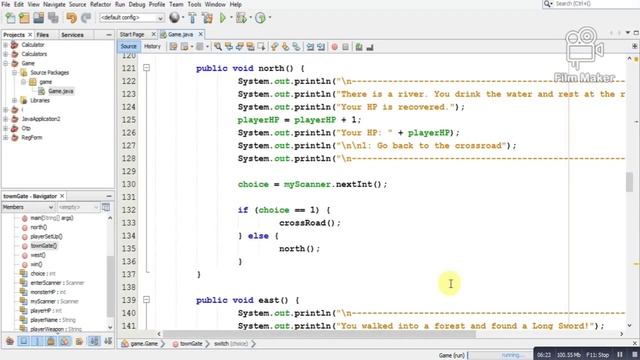Image resolution: width=640 pixels, height=360 pixels.
Task: Click the Toggle Bookmark icon
Action: coord(296,47)
